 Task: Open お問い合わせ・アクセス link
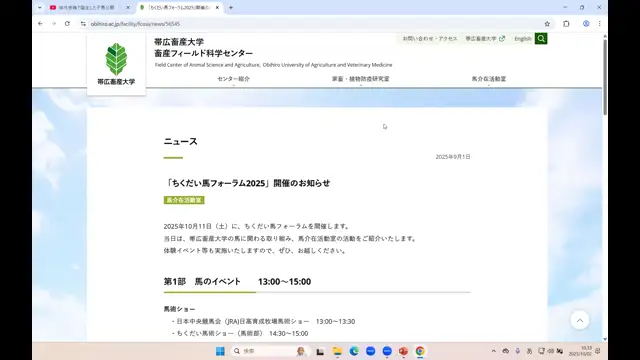point(430,39)
